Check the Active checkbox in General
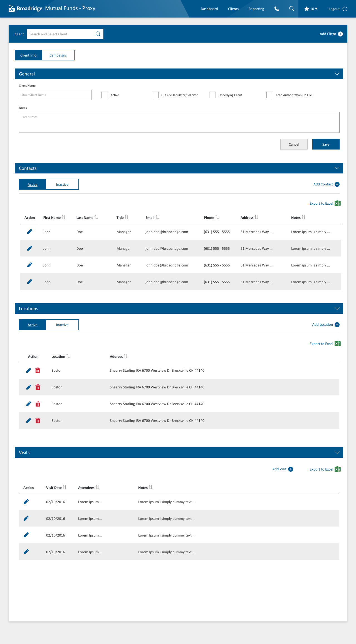The image size is (356, 644). click(105, 95)
